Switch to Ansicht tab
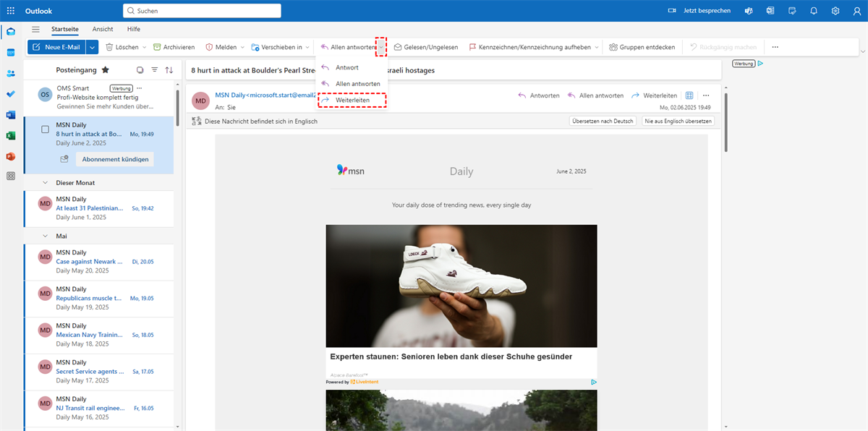 point(103,29)
